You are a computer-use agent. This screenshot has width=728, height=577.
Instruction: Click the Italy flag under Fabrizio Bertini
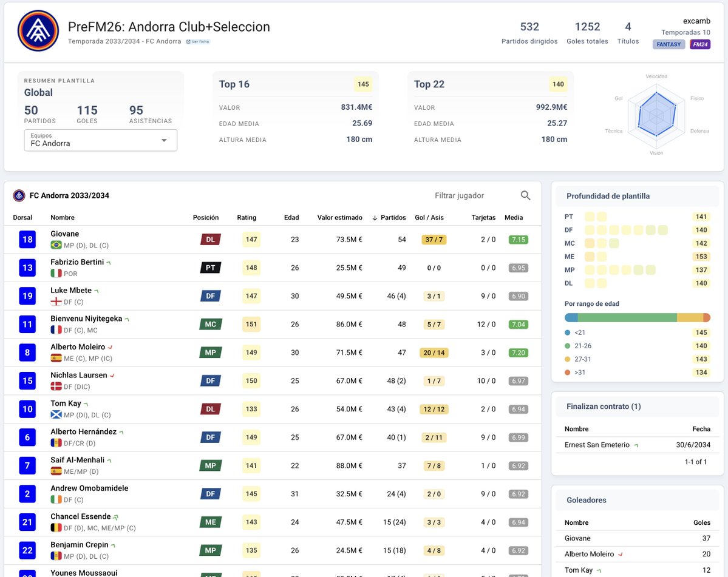pyautogui.click(x=56, y=274)
